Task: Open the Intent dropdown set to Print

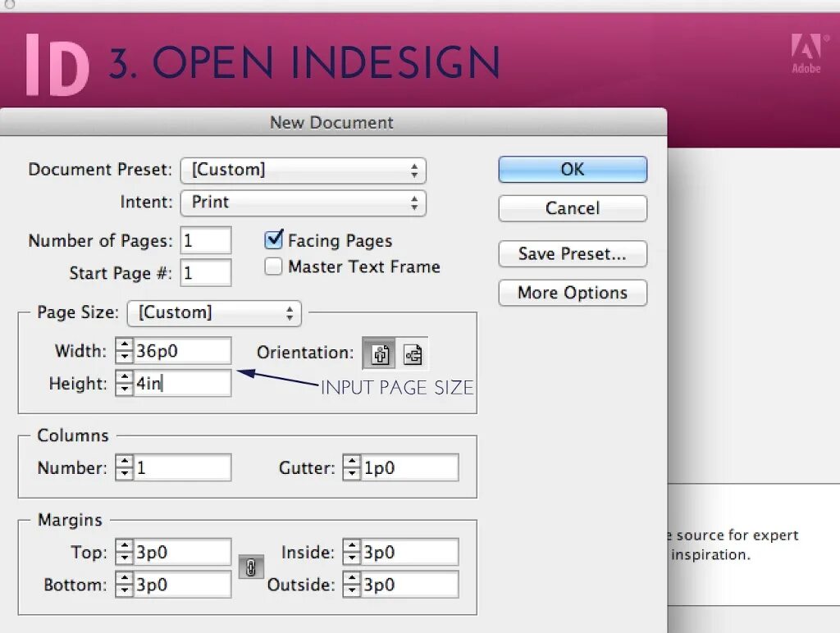Action: click(x=304, y=203)
